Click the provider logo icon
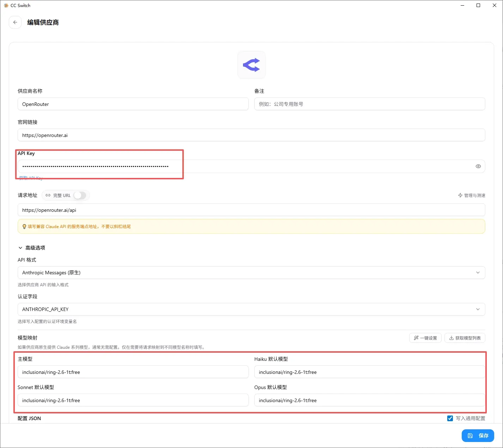Screen dimensions: 503x448 coord(251,65)
